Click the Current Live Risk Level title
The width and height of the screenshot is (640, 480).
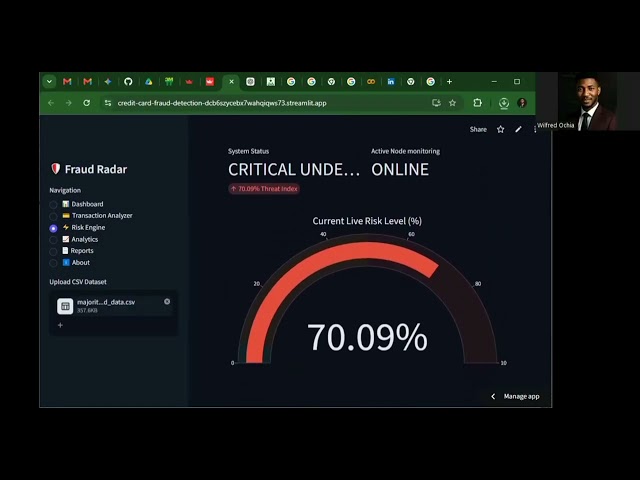click(x=367, y=221)
